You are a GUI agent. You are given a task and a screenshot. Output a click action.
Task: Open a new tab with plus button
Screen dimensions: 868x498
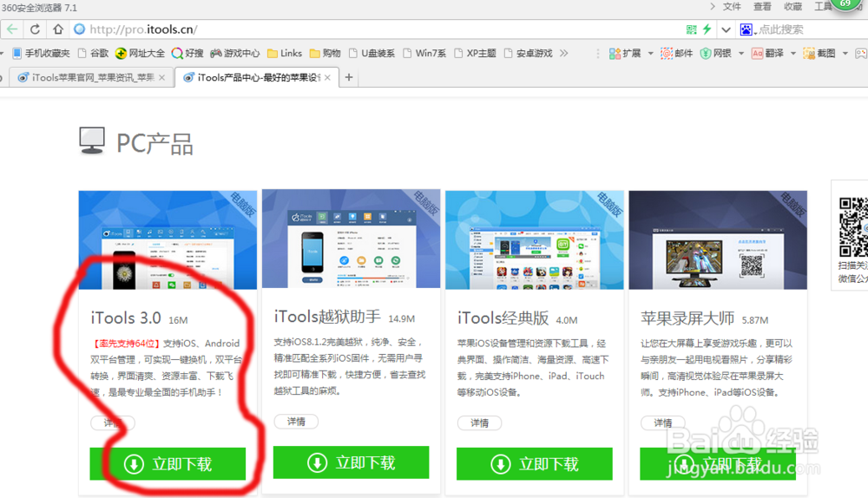pos(349,77)
